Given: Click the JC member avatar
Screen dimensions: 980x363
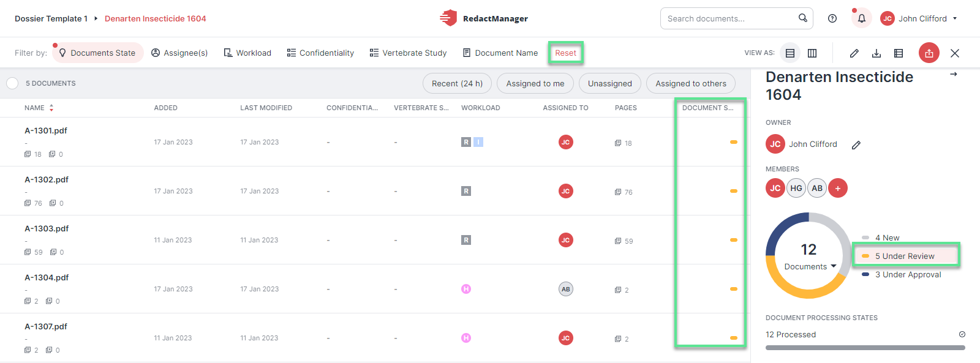Looking at the screenshot, I should 775,188.
